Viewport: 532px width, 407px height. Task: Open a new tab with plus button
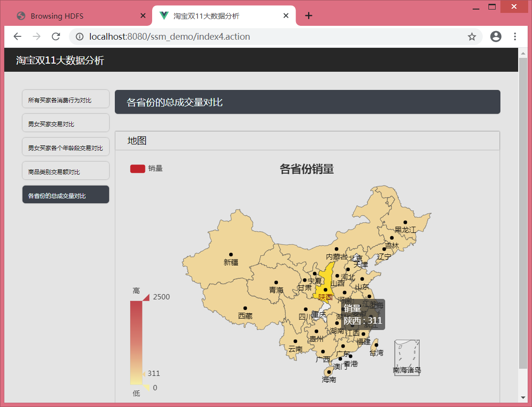[309, 16]
